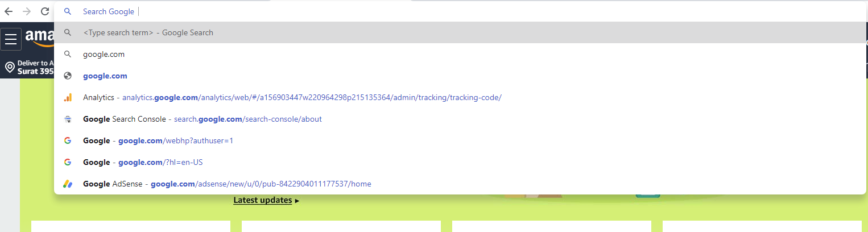Select Google webhp?authuser=1 suggestion

[460, 140]
